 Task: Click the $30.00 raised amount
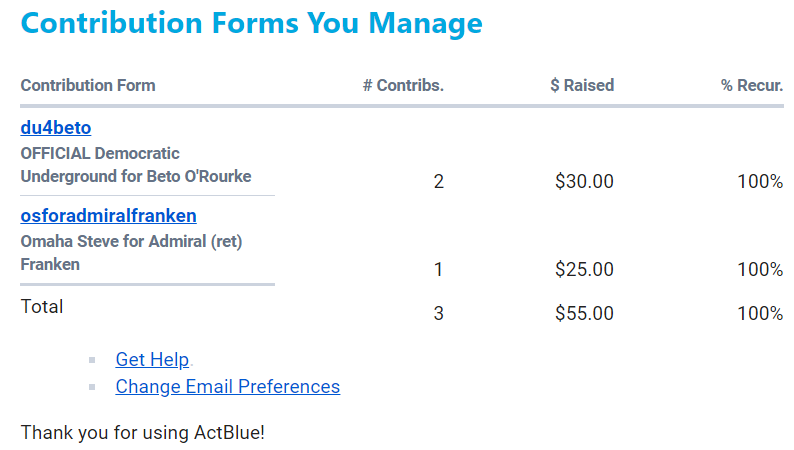(x=584, y=182)
